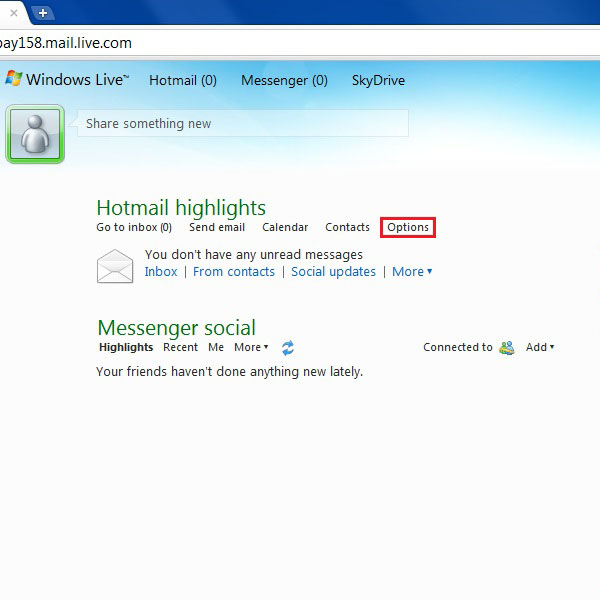Click the empty envelope mail icon

115,266
